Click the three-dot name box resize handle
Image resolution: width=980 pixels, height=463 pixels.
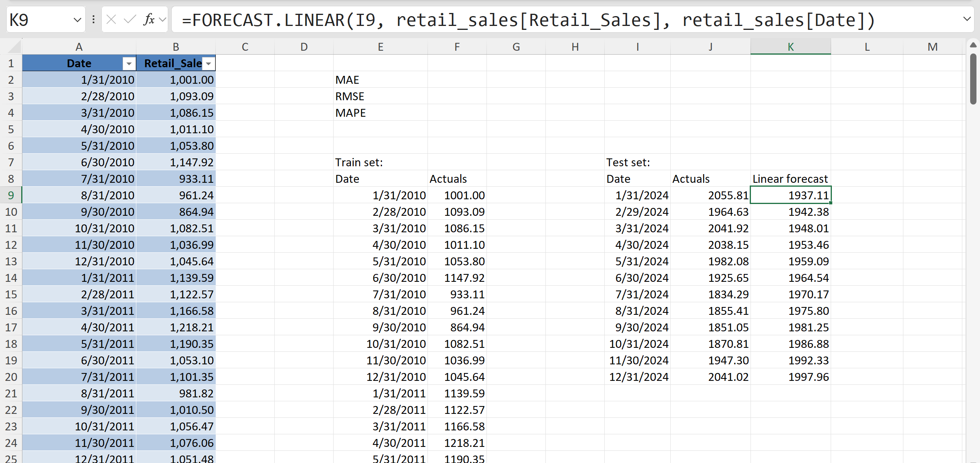[x=94, y=19]
